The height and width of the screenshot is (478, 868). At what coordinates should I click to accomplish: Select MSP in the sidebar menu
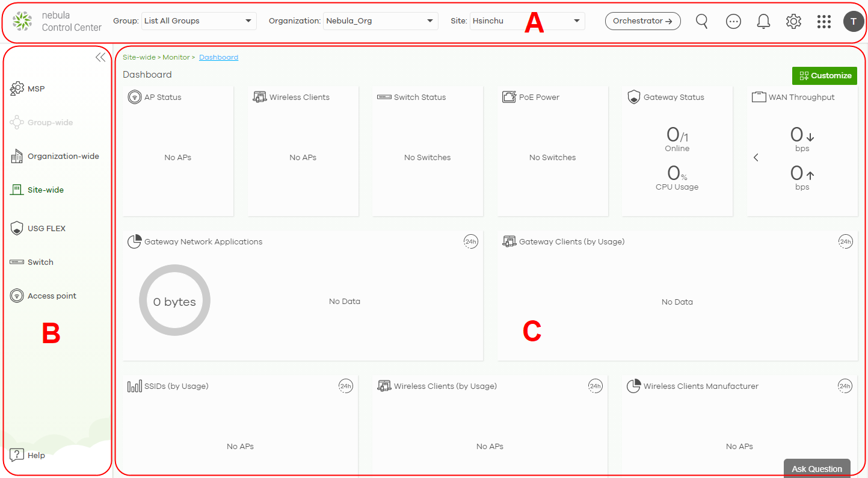tap(36, 89)
